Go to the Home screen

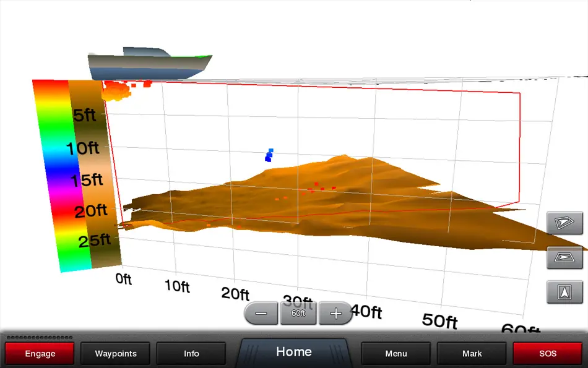point(293,352)
